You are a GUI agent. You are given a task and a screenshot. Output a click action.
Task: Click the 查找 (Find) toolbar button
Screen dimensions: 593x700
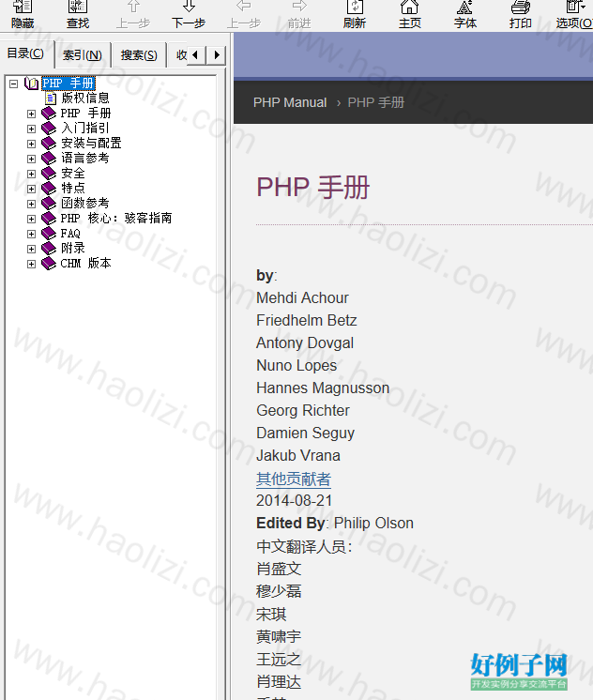click(x=78, y=14)
